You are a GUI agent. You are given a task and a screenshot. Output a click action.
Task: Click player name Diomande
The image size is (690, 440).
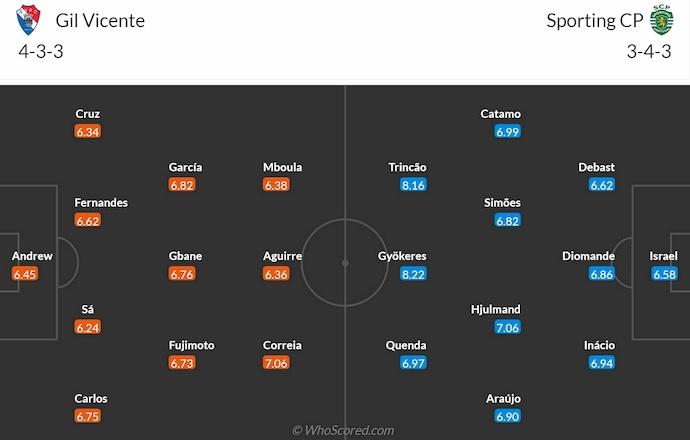coord(587,256)
